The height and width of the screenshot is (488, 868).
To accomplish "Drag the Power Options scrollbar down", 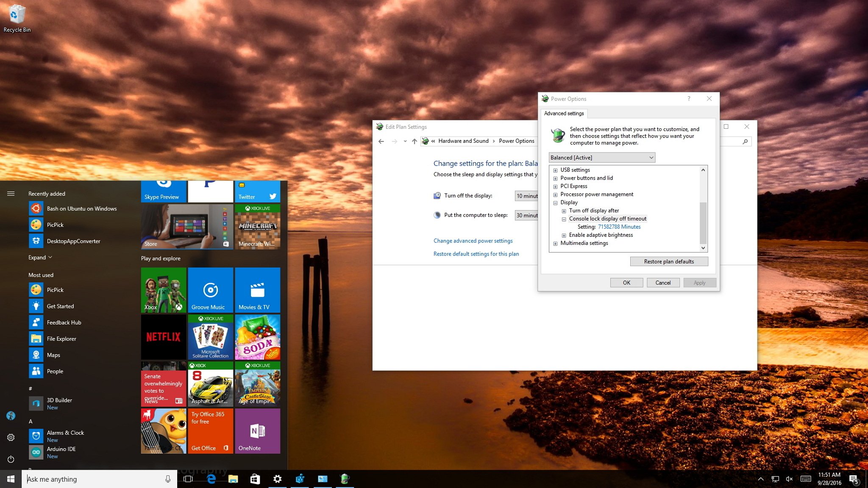I will [x=704, y=247].
